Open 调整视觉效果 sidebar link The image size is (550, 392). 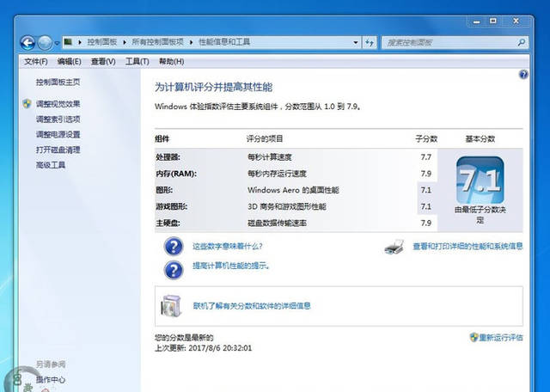58,104
